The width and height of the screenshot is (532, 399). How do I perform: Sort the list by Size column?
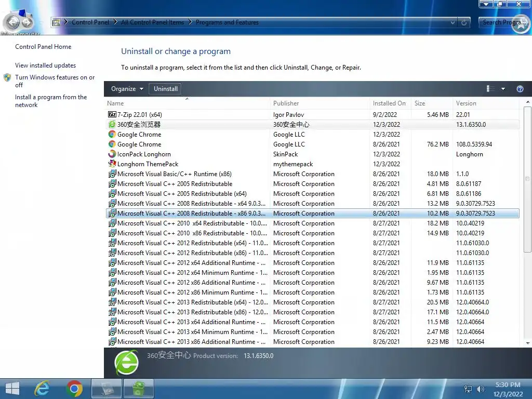[x=432, y=103]
